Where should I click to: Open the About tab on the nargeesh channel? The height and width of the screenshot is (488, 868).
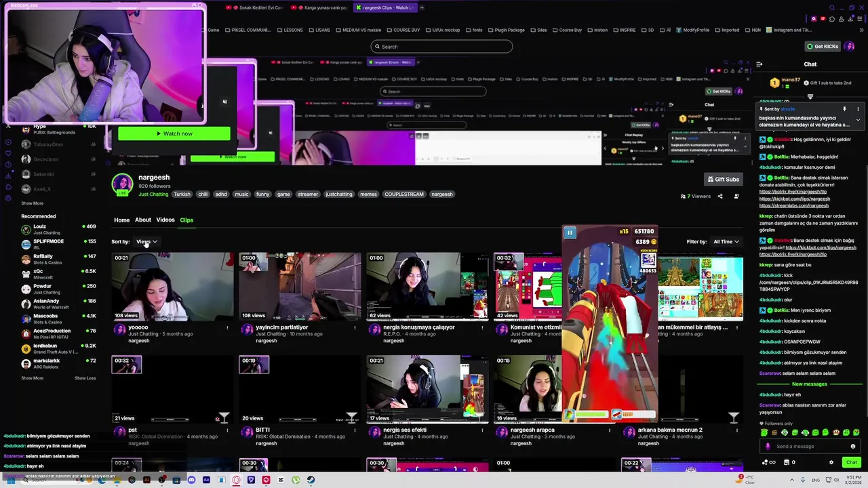(x=142, y=220)
